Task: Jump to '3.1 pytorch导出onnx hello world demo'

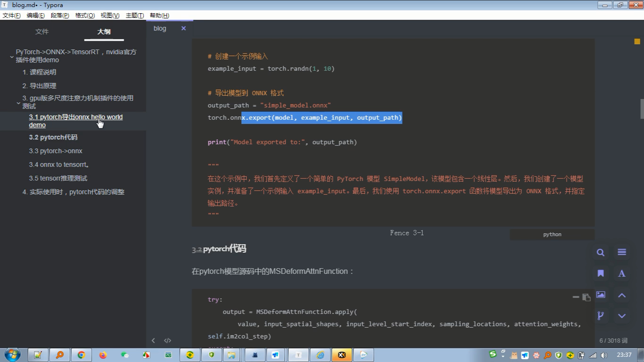Action: pyautogui.click(x=75, y=121)
